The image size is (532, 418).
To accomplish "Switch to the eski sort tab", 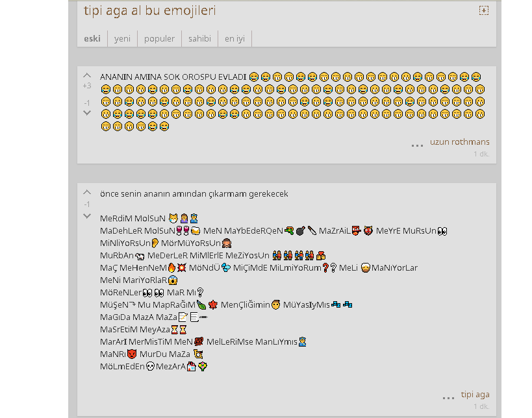I will tap(92, 39).
